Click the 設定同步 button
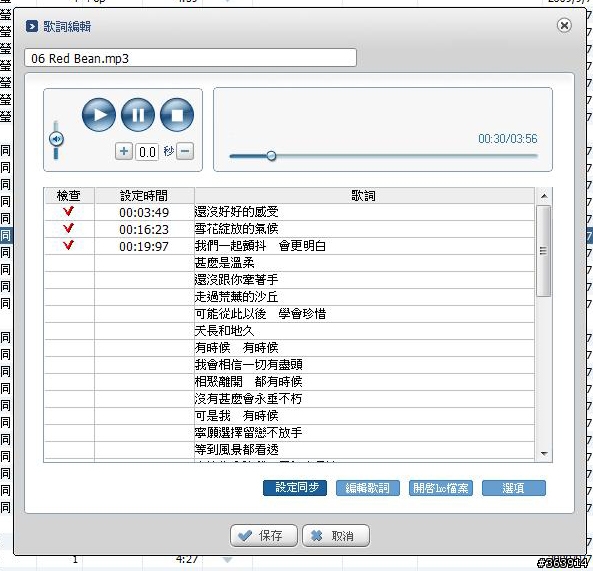This screenshot has height=571, width=593. 295,488
